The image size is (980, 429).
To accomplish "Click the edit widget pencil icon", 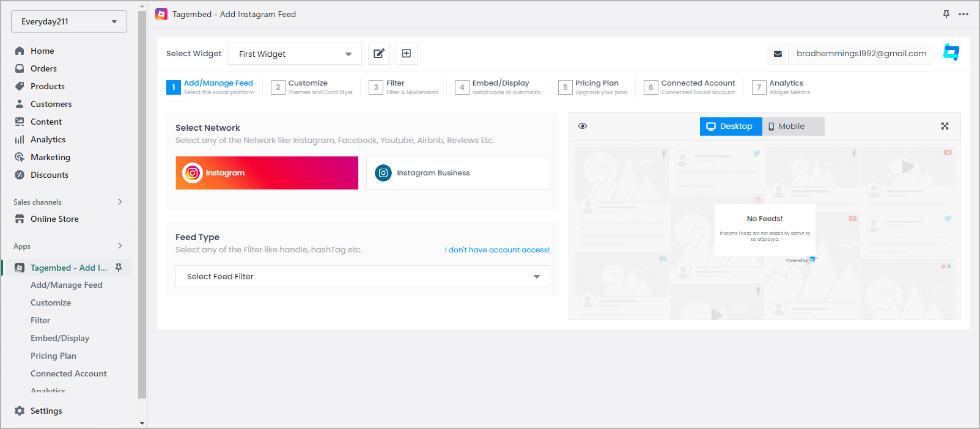I will coord(379,54).
